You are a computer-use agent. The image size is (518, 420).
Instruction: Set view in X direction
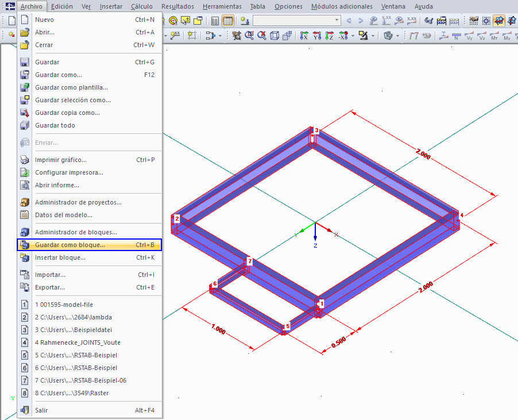tap(304, 36)
